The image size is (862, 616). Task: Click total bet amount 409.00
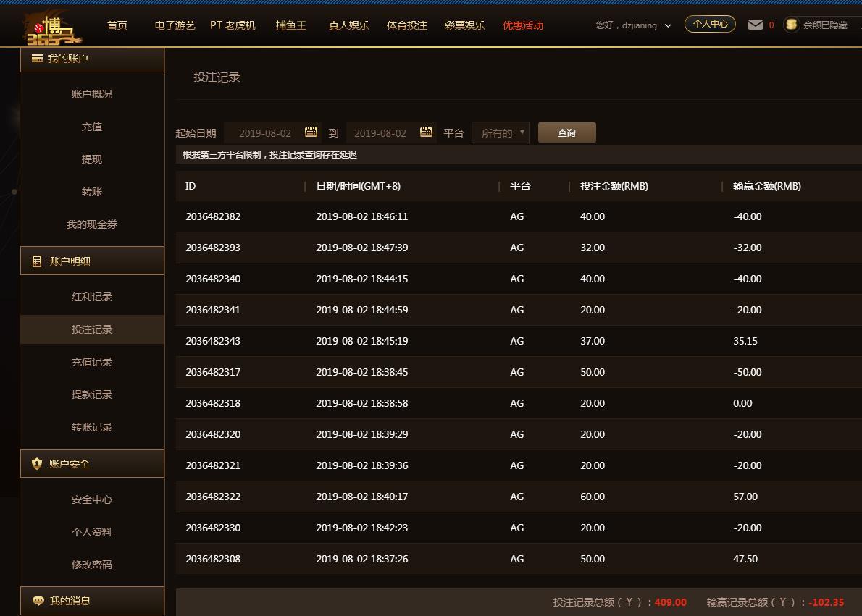(671, 602)
